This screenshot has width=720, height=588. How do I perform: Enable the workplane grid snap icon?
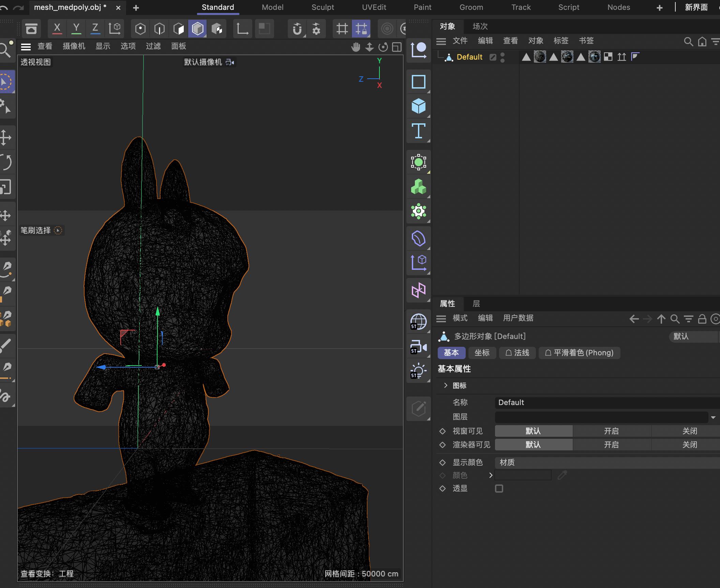(342, 29)
